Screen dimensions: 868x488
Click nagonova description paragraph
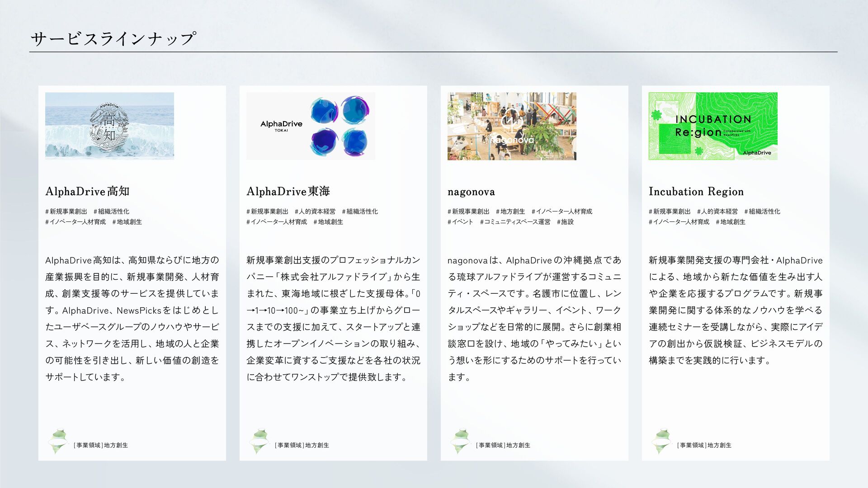tap(534, 319)
